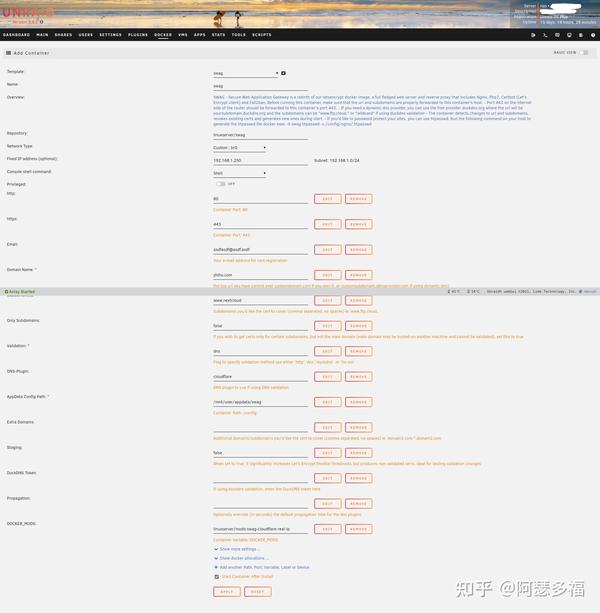Click the Reset button

point(258,592)
